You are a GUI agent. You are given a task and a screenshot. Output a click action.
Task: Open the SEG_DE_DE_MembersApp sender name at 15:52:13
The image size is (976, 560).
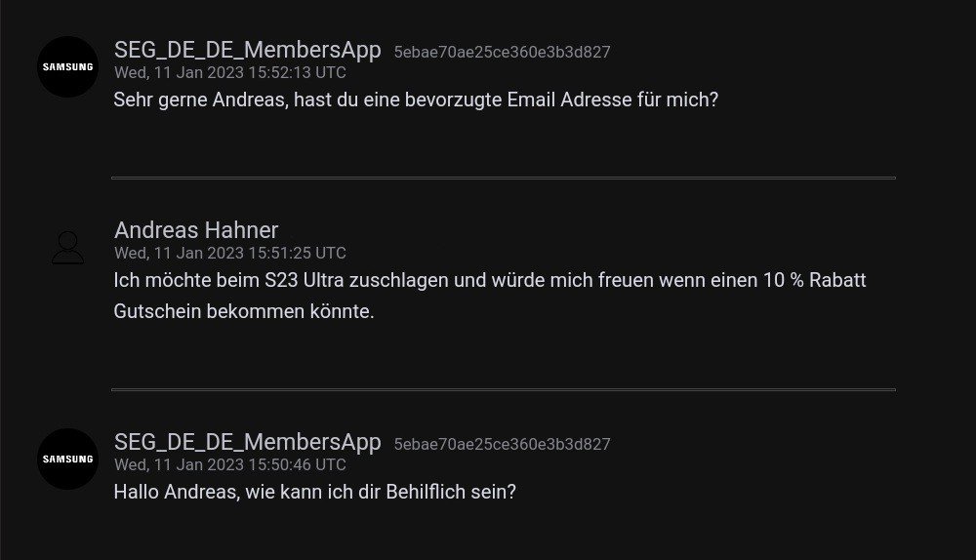[247, 50]
